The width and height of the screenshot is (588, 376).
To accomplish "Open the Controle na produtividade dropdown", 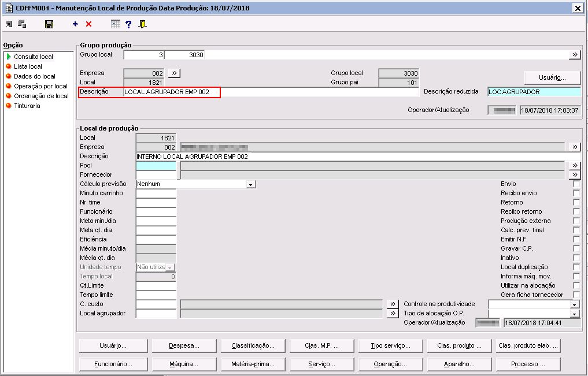I will coord(575,304).
